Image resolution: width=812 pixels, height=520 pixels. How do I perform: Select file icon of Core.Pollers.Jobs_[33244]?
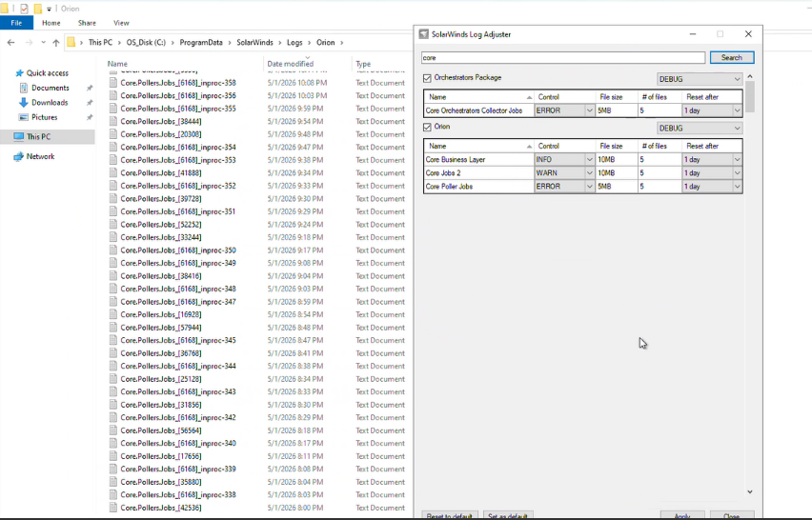(112, 237)
